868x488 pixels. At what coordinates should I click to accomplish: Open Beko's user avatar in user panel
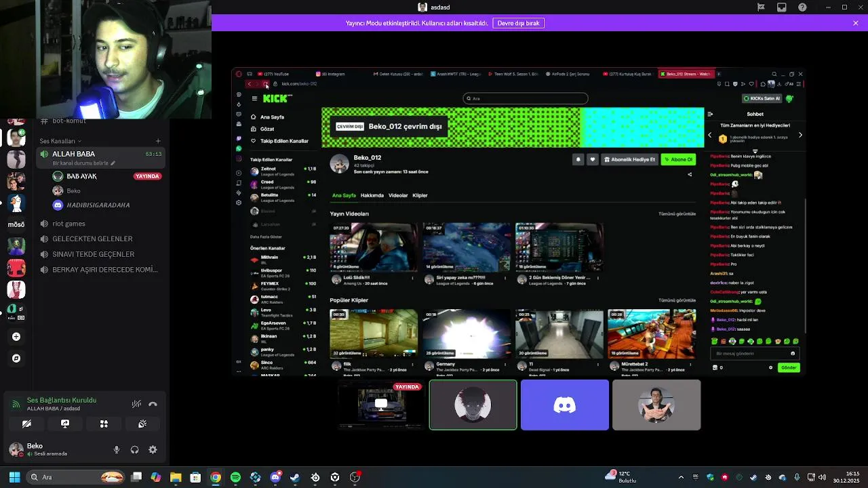[x=16, y=449]
